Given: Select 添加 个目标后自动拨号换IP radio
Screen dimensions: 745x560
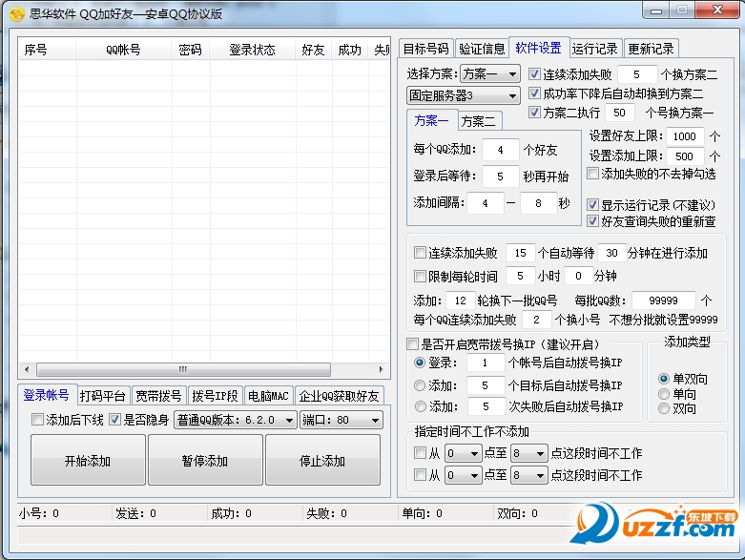Looking at the screenshot, I should [x=420, y=385].
